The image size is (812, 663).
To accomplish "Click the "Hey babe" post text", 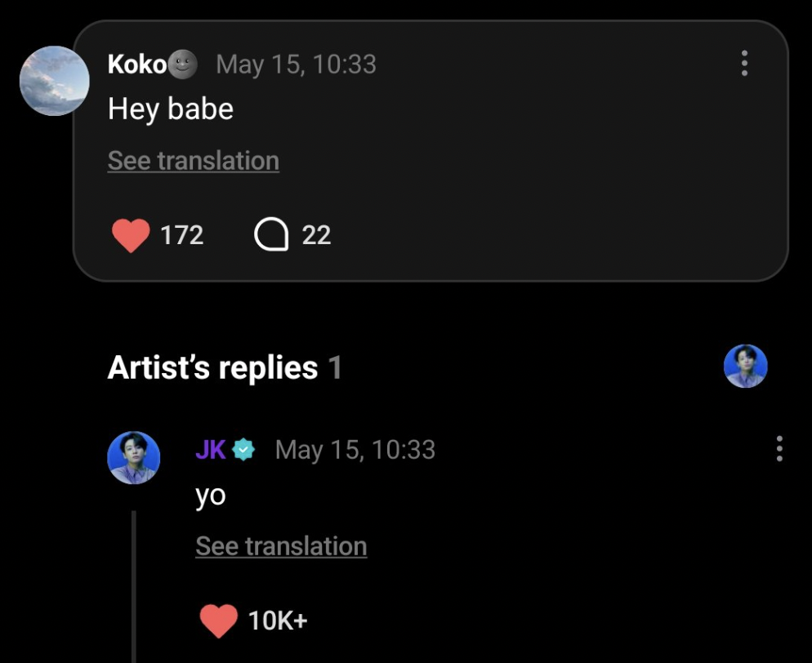I will click(171, 109).
